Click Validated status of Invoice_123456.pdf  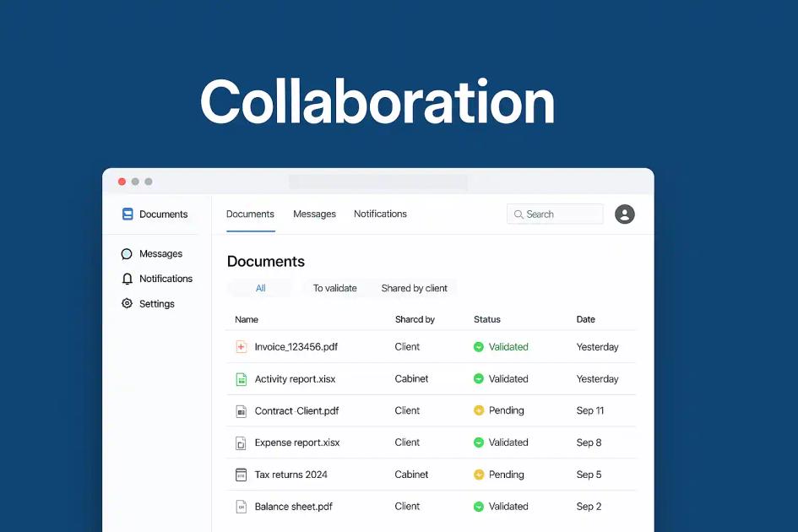(508, 347)
